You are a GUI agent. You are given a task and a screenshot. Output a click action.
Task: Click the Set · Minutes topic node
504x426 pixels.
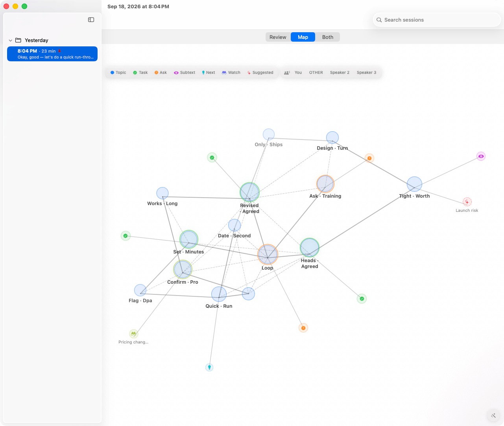click(x=189, y=239)
